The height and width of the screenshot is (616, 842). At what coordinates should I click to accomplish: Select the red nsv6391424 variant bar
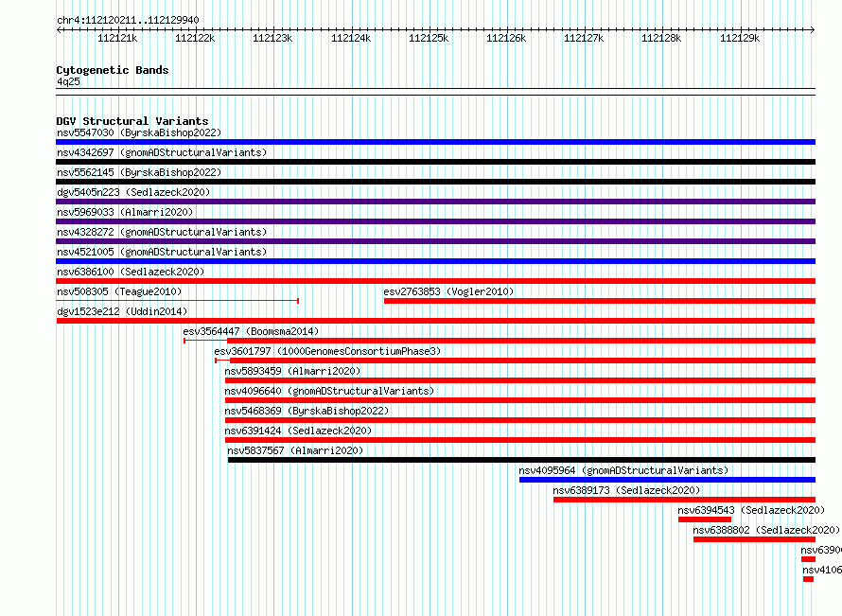click(520, 440)
